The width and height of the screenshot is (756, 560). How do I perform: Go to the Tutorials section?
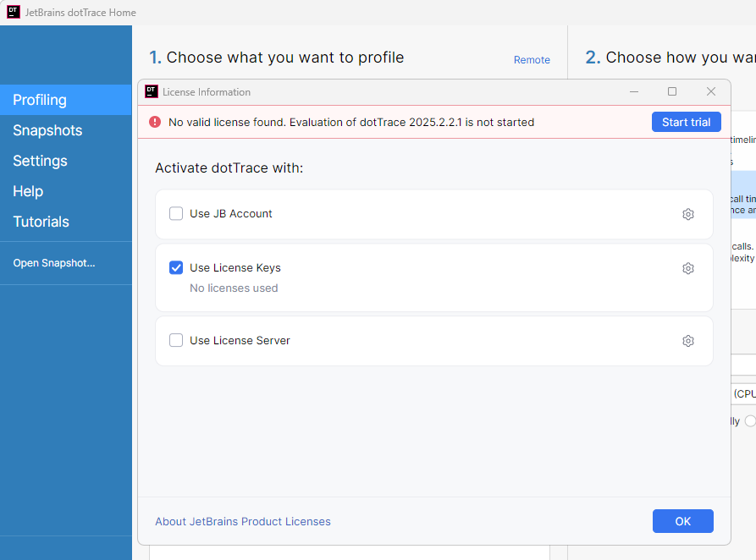41,222
